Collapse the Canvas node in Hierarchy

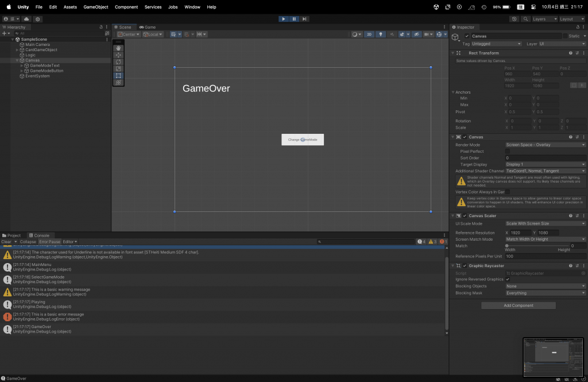coord(17,60)
